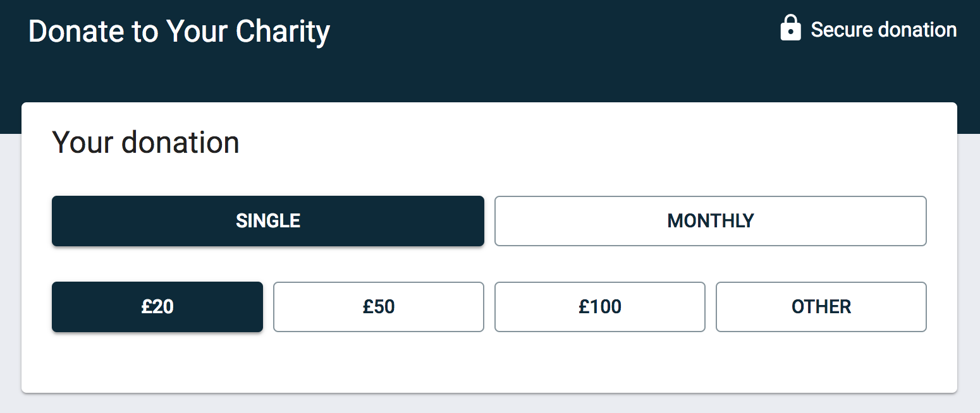This screenshot has height=413, width=980.
Task: Choose the £50 donation amount
Action: click(x=378, y=307)
